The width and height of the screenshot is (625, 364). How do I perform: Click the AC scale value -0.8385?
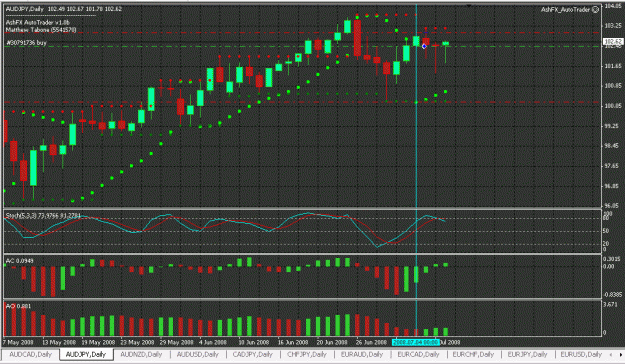click(613, 295)
